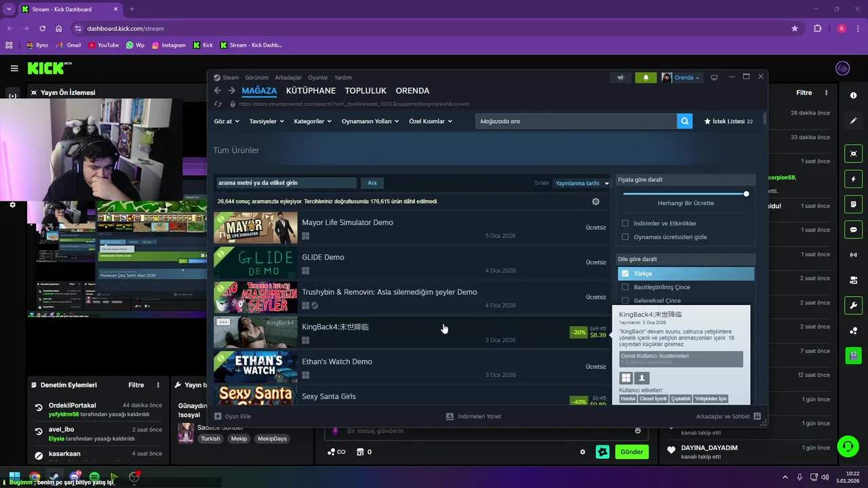Open Steam notifications bell

pos(646,77)
